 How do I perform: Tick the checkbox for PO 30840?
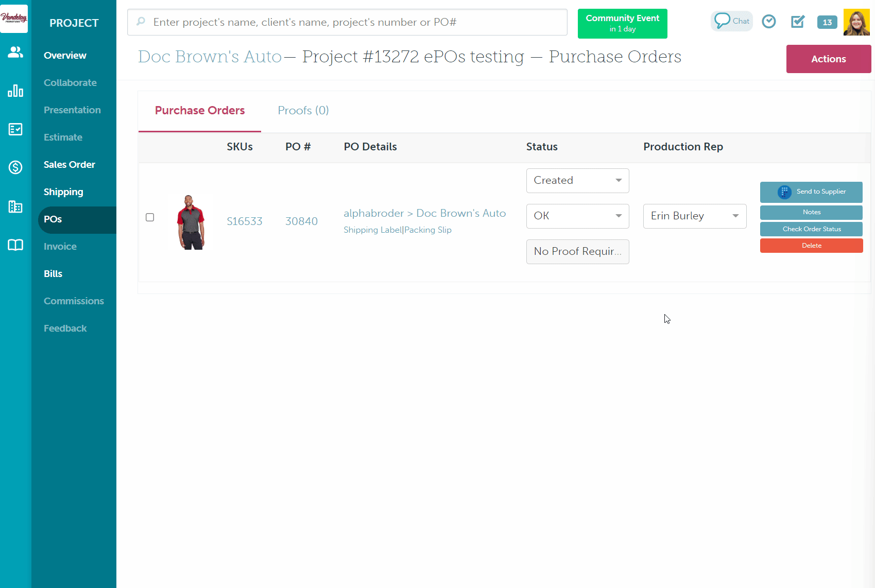click(x=150, y=217)
